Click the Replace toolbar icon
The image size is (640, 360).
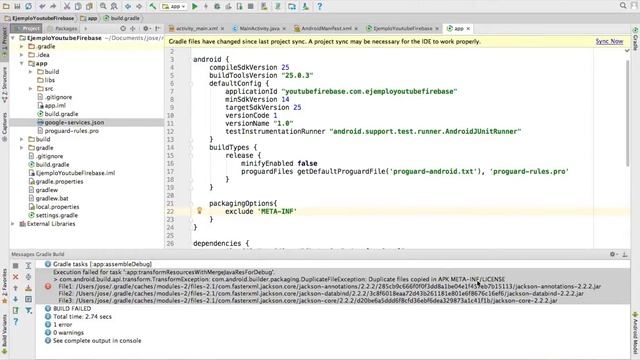click(x=114, y=6)
